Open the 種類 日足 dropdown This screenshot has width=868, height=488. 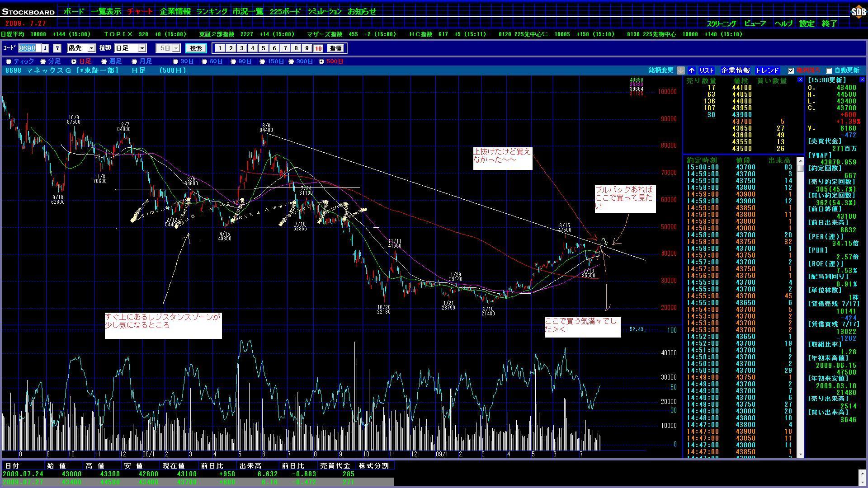tap(142, 48)
